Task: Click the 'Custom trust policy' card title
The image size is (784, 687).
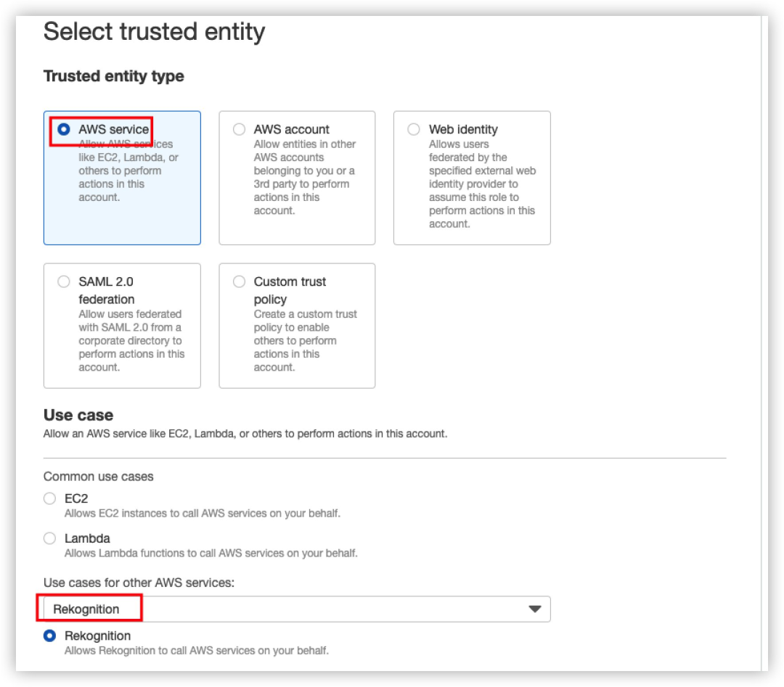Action: pyautogui.click(x=290, y=290)
